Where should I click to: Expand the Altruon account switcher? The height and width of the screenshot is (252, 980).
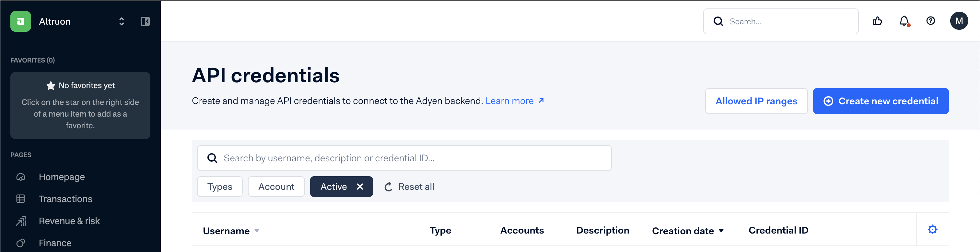pyautogui.click(x=121, y=21)
